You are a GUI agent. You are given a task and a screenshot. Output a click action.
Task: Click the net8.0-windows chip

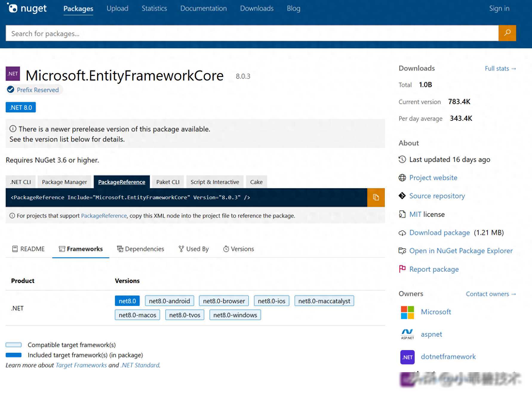[x=235, y=315]
